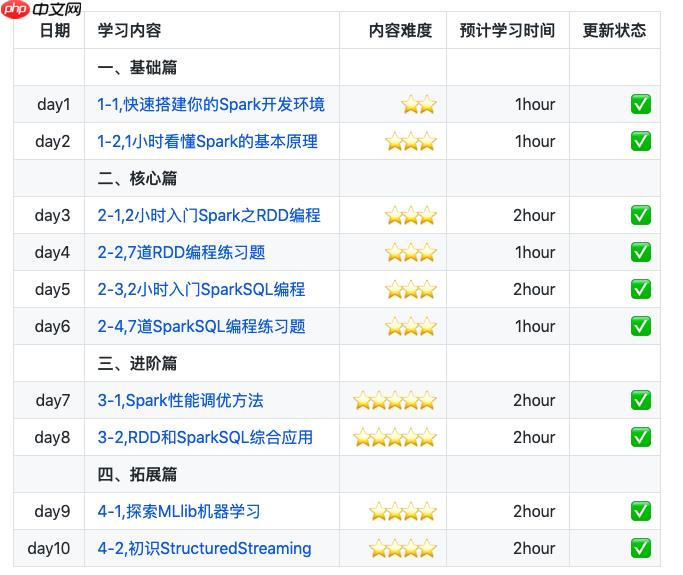683x575 pixels.
Task: Click green check mark in day2 row
Action: pyautogui.click(x=641, y=142)
